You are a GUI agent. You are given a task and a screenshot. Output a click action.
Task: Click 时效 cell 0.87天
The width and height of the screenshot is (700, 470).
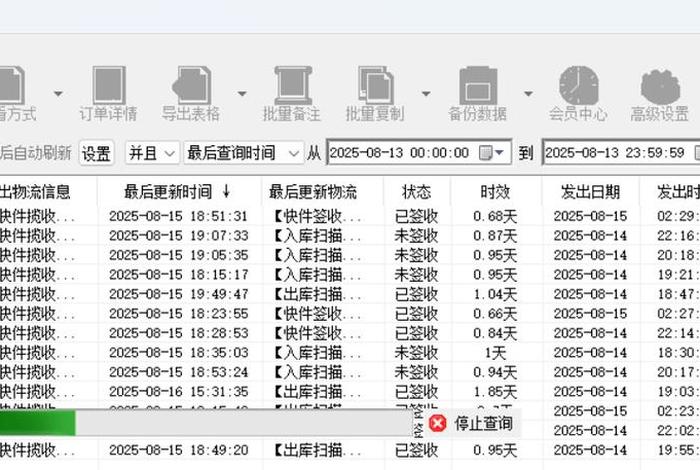click(x=495, y=236)
